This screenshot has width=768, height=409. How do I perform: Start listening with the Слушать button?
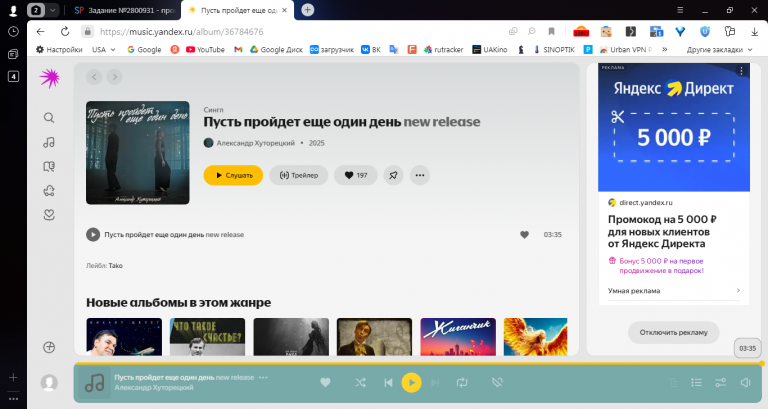click(233, 175)
